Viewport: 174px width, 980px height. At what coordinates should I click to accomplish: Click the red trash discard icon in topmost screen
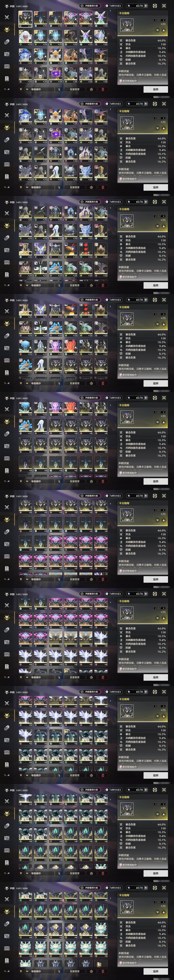coord(102,89)
